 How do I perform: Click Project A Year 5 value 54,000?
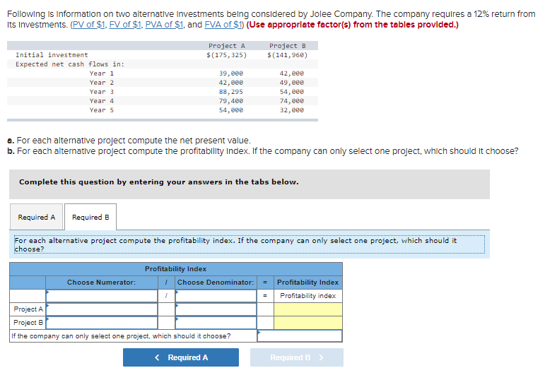[x=230, y=109]
